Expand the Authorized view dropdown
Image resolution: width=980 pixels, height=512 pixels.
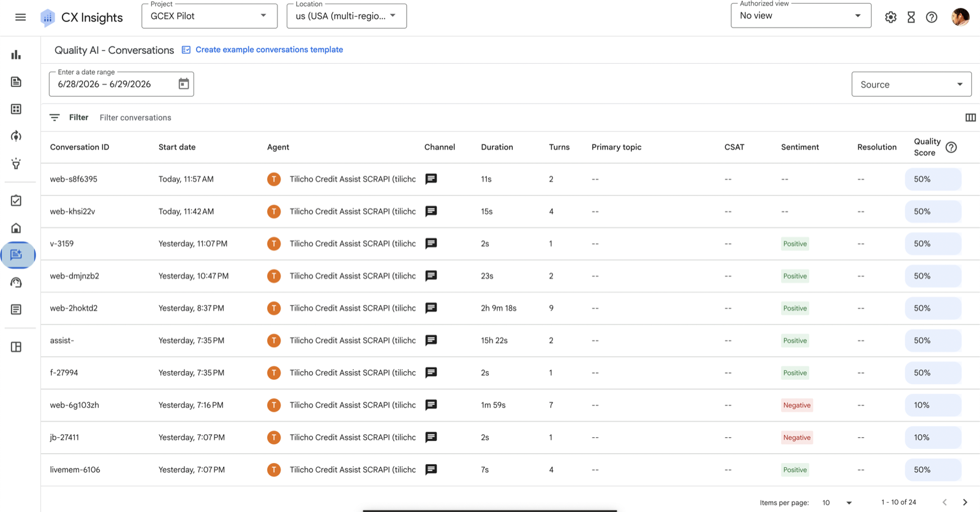tap(801, 15)
